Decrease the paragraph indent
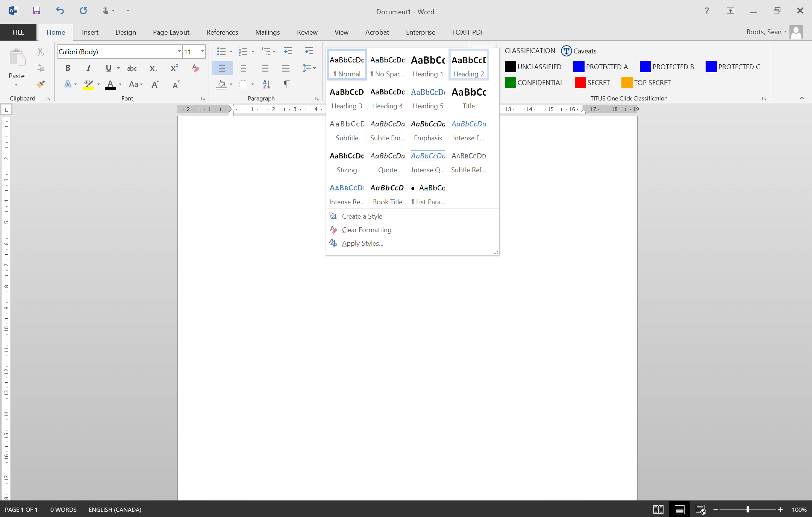This screenshot has width=812, height=517. point(288,52)
